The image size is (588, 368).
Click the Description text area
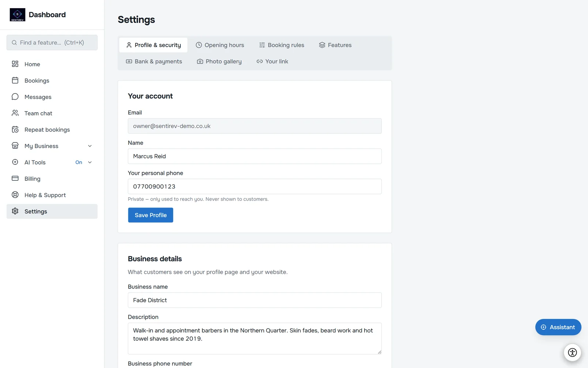[x=255, y=339]
